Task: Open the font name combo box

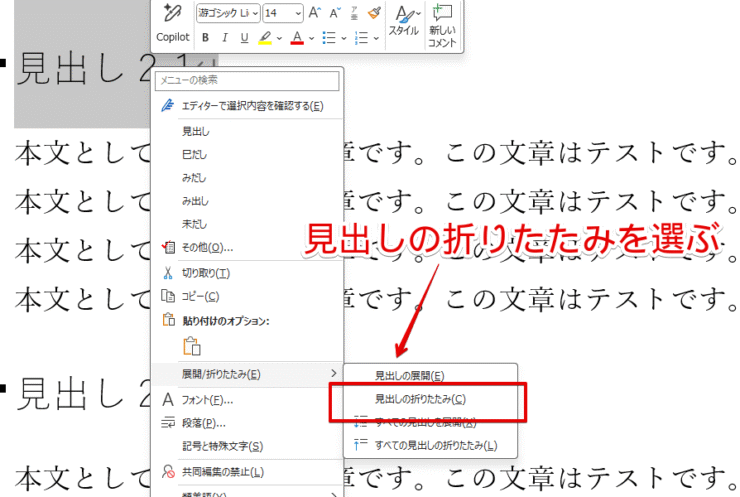Action: 228,13
